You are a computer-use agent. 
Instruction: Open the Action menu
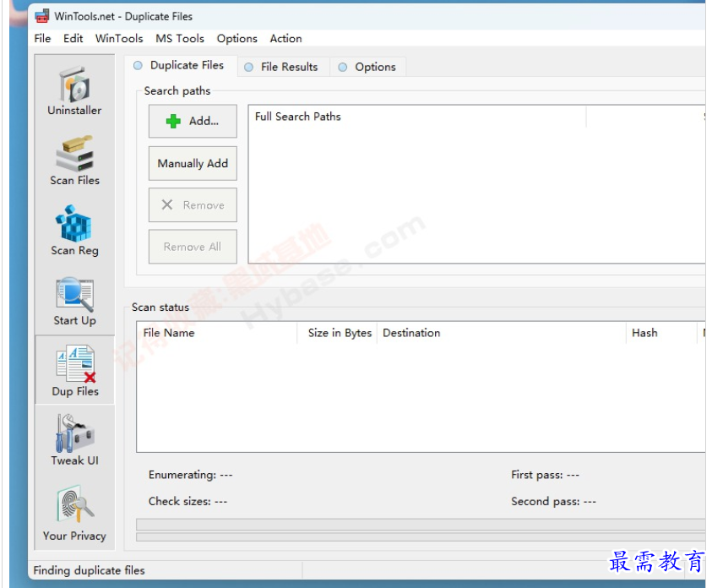click(286, 39)
